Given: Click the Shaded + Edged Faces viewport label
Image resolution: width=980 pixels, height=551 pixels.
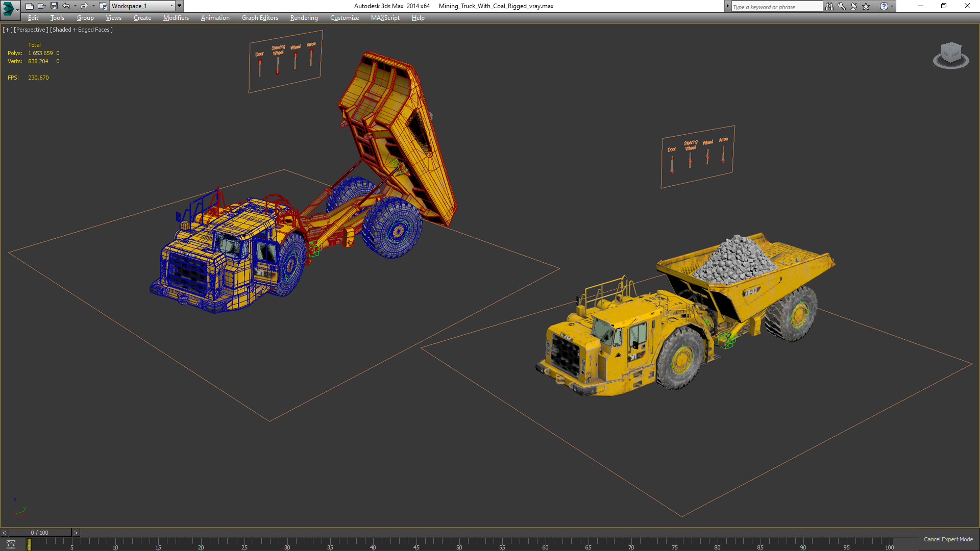Looking at the screenshot, I should pos(81,30).
